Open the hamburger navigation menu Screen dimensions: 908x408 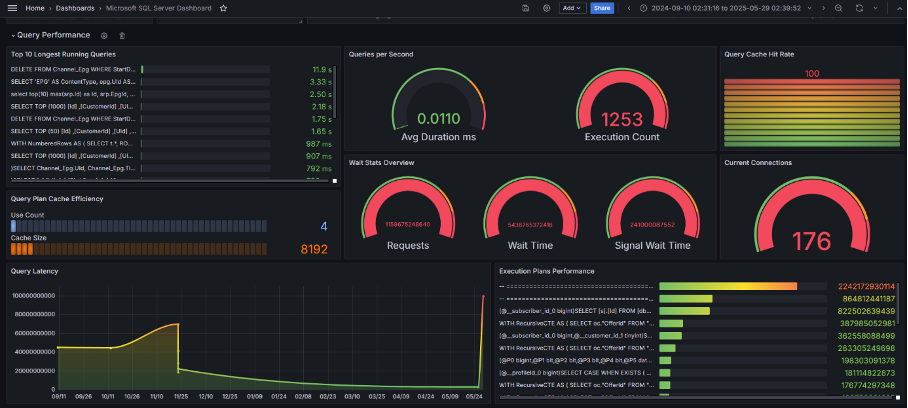(x=11, y=8)
